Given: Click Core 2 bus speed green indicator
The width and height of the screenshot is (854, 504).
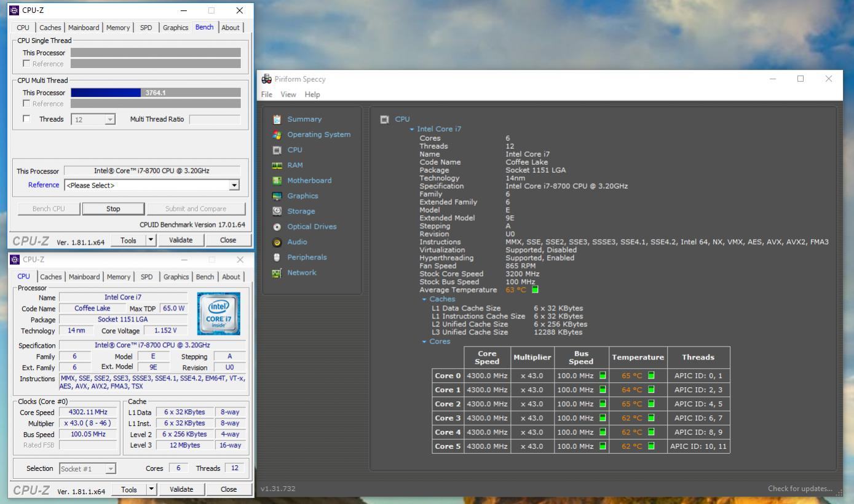Looking at the screenshot, I should coord(603,404).
